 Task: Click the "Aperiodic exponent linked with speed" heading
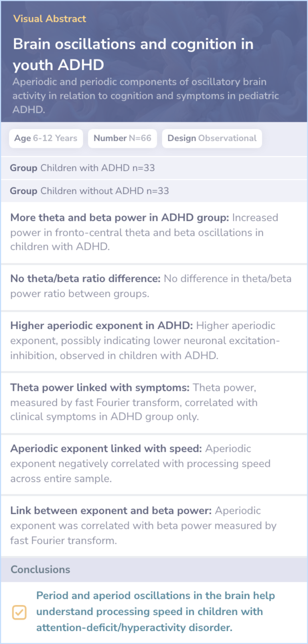pos(106,449)
